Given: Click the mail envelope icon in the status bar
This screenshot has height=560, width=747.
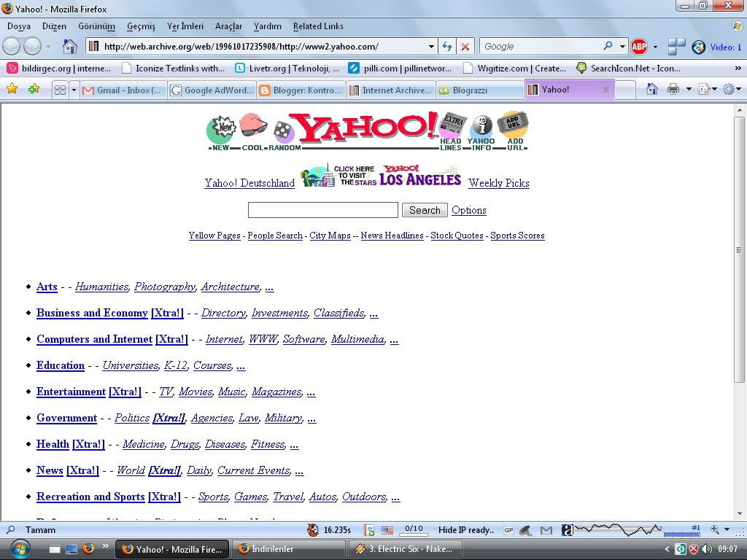Looking at the screenshot, I should point(546,530).
